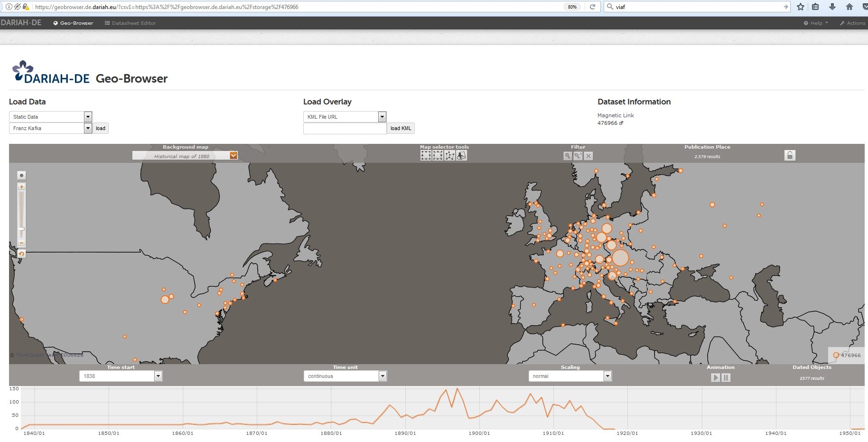The image size is (868, 442).
Task: Click the Filter magnifier button
Action: (568, 156)
